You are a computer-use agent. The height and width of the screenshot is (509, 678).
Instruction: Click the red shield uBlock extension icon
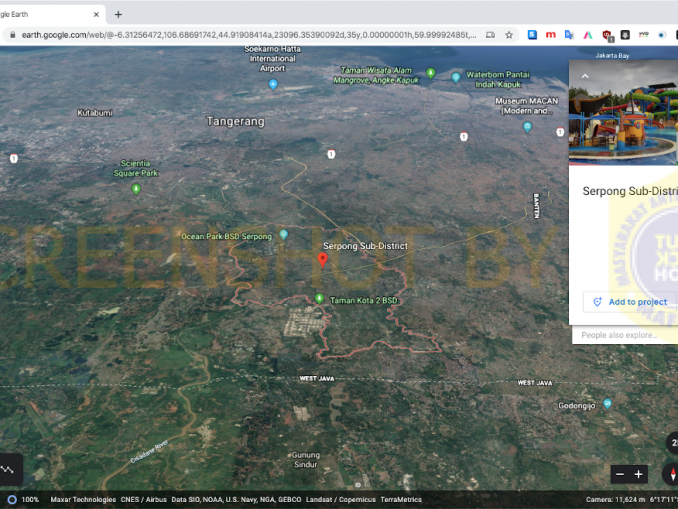607,35
